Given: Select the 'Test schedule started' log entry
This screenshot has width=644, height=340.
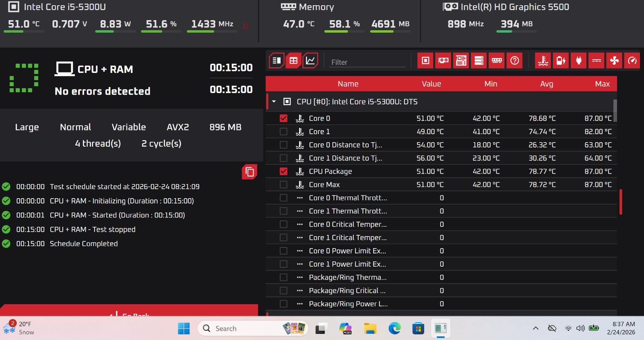Looking at the screenshot, I should point(125,187).
